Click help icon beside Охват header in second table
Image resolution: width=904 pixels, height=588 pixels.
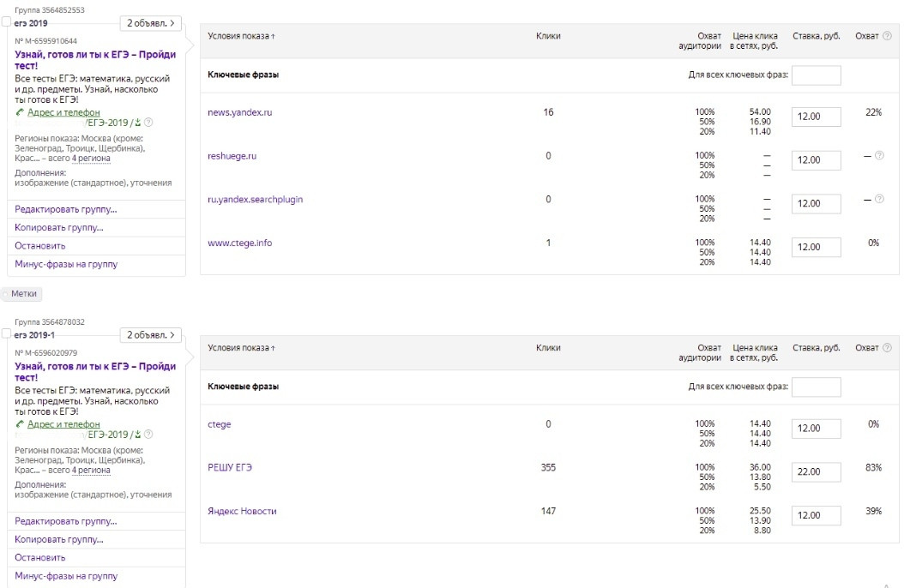[887, 348]
